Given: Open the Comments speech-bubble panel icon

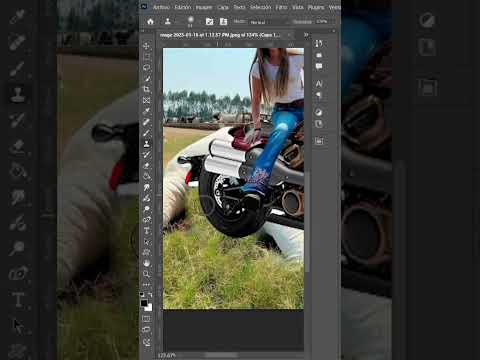Looking at the screenshot, I should (x=319, y=66).
